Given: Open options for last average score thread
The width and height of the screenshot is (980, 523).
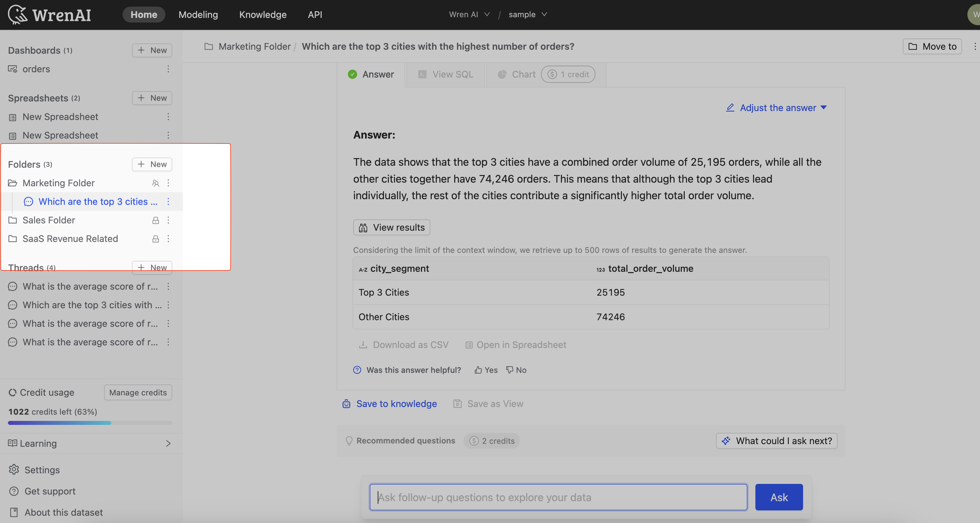Looking at the screenshot, I should (x=168, y=342).
